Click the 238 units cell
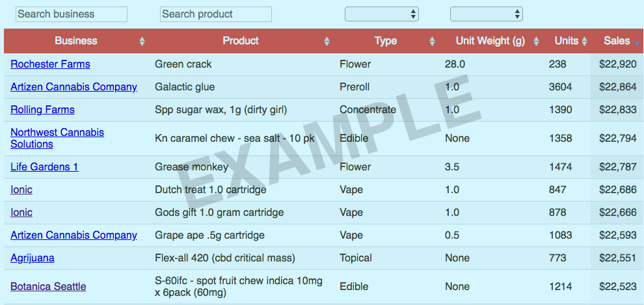The width and height of the screenshot is (644, 305). tap(557, 64)
